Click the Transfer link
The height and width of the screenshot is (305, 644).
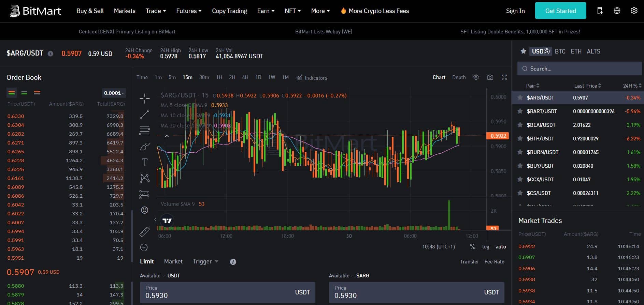tap(470, 262)
